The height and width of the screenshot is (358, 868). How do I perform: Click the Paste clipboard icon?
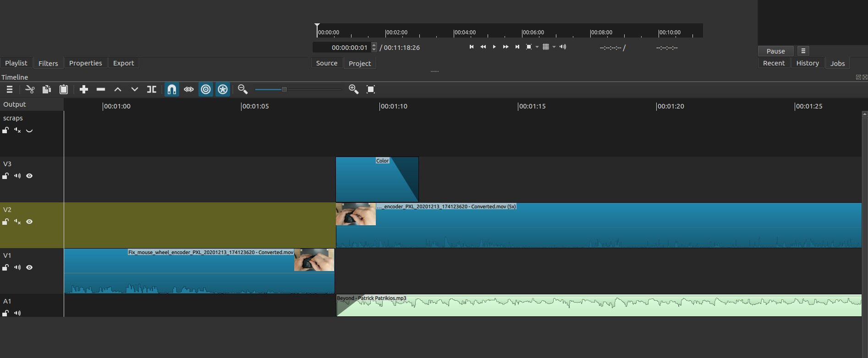click(x=64, y=89)
